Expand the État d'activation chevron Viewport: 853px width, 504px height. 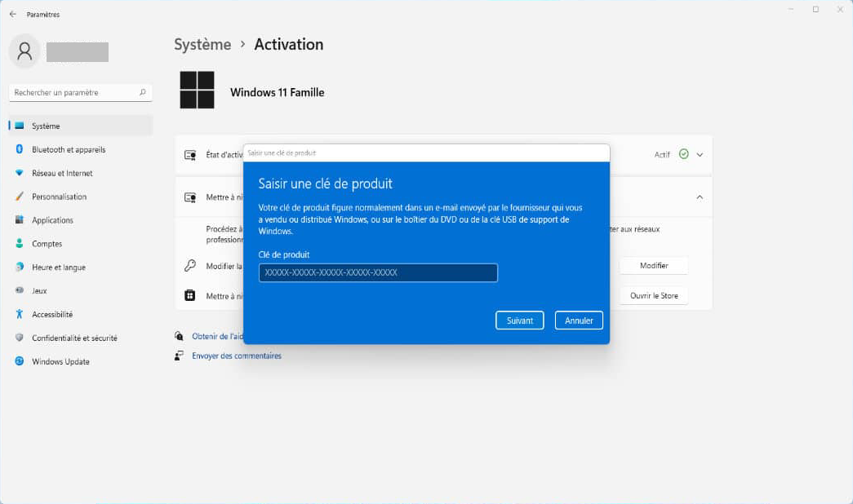[700, 154]
